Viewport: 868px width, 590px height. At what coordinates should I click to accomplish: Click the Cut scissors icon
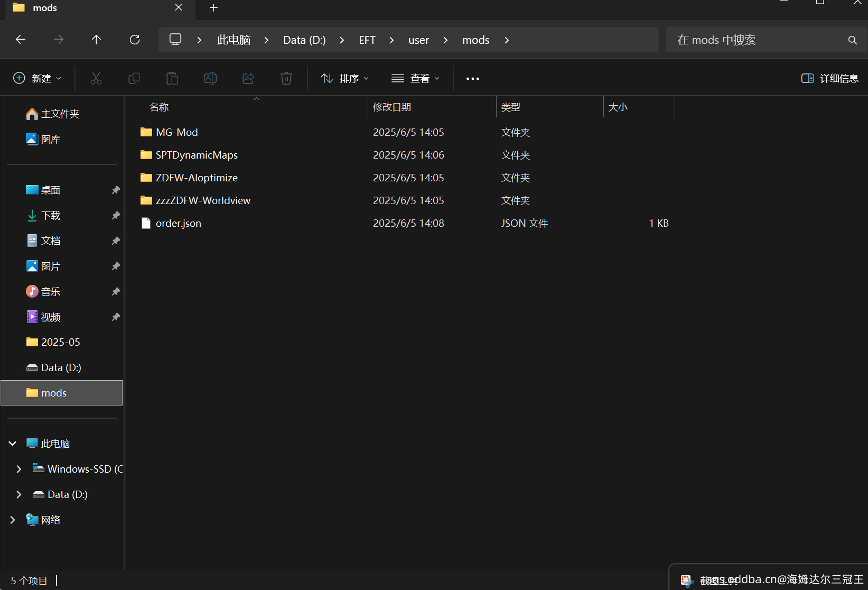click(96, 78)
